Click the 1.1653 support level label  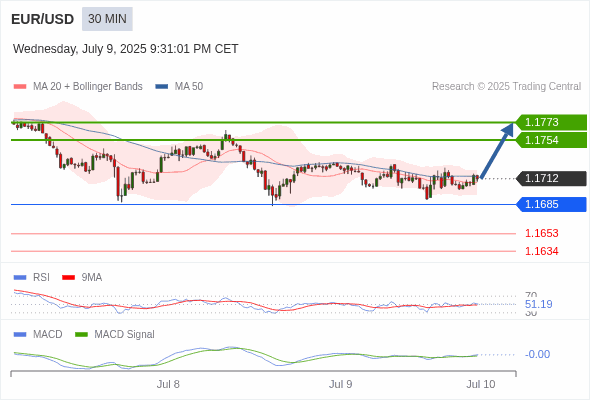coord(541,233)
